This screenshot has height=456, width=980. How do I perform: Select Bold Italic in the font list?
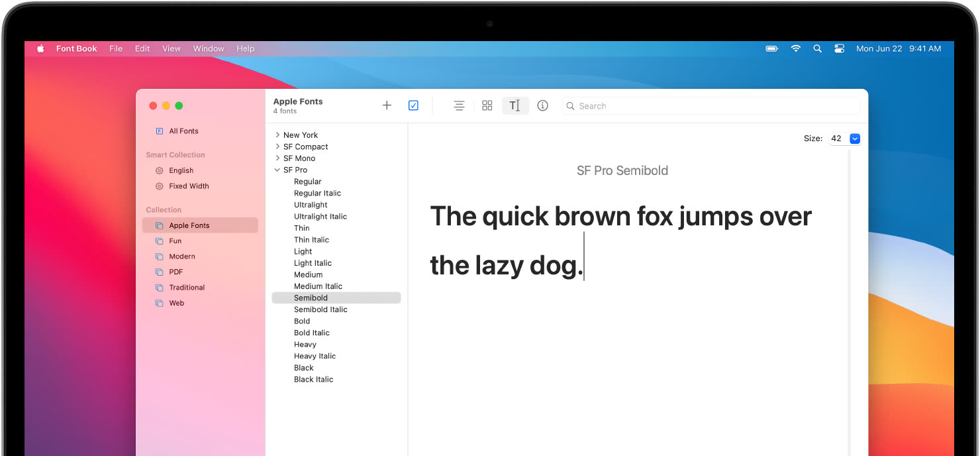[x=312, y=333]
